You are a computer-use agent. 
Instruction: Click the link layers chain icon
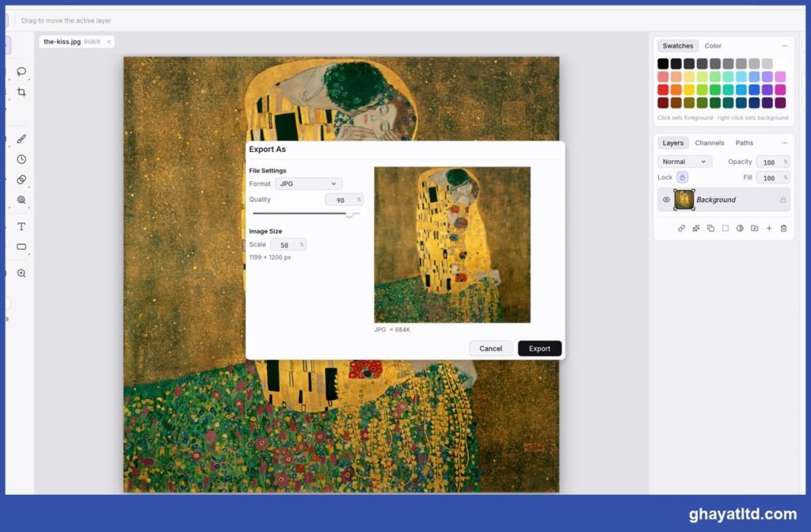click(682, 228)
